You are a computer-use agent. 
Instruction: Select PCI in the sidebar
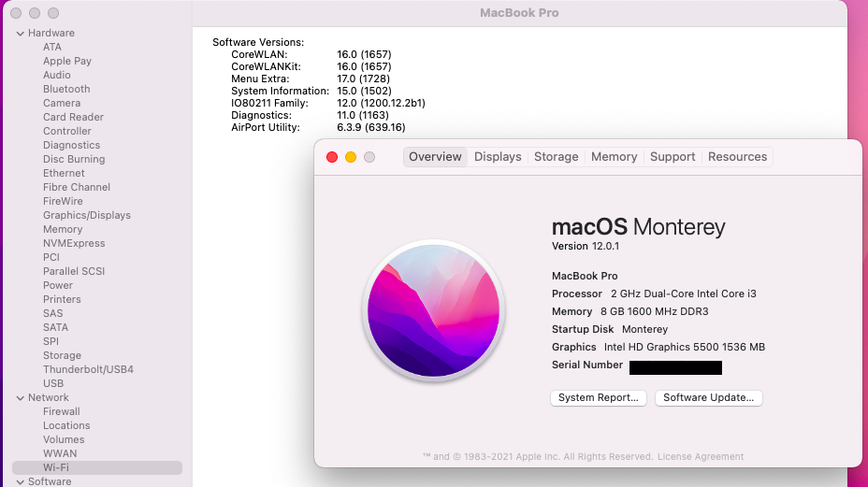(51, 257)
